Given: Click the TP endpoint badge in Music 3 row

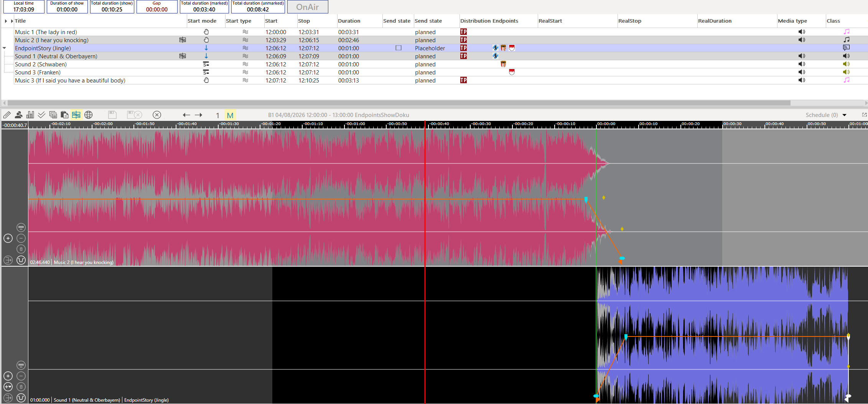Looking at the screenshot, I should pyautogui.click(x=463, y=80).
